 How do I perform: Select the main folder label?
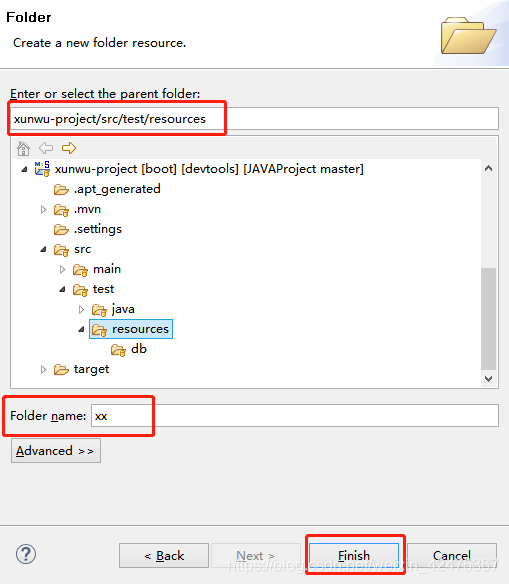click(107, 269)
